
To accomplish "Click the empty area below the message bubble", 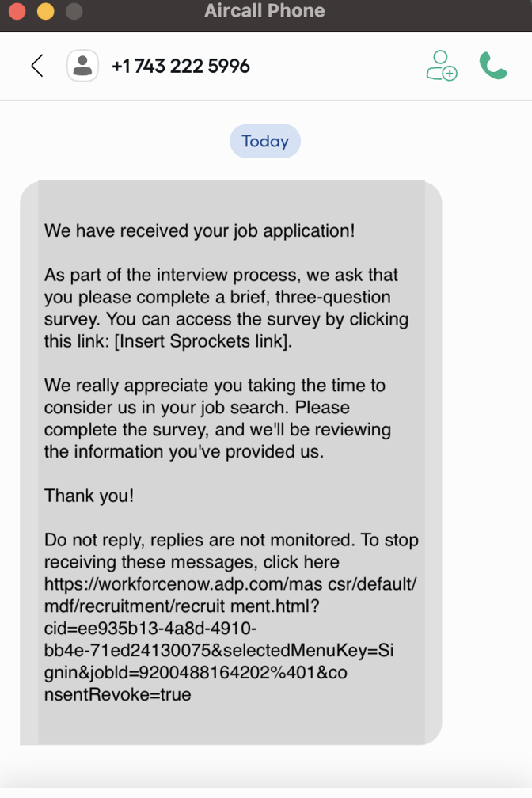I will pyautogui.click(x=265, y=768).
